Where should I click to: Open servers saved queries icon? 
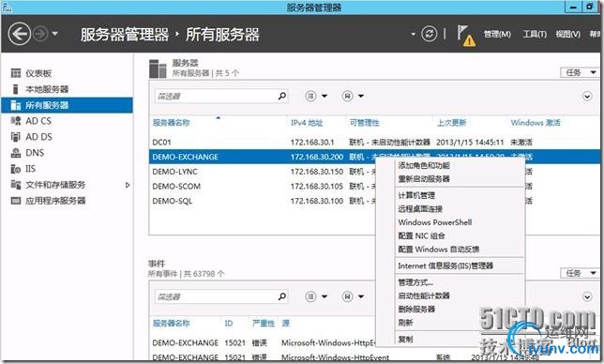347,96
